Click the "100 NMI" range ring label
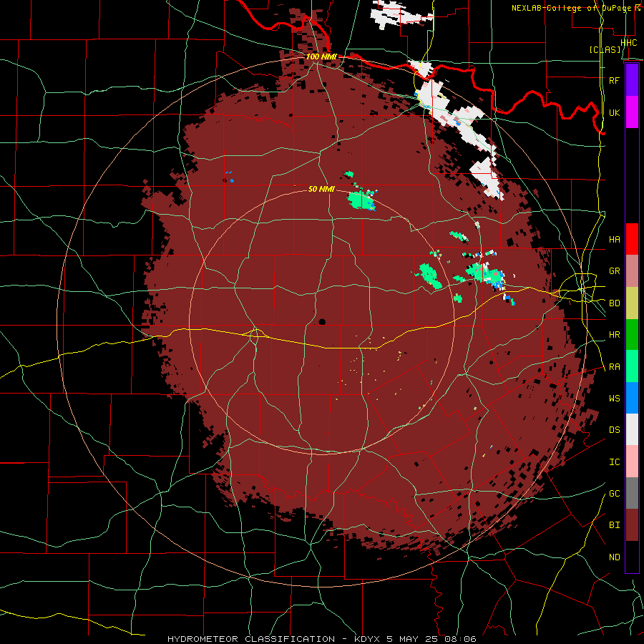The height and width of the screenshot is (644, 644). [x=321, y=57]
